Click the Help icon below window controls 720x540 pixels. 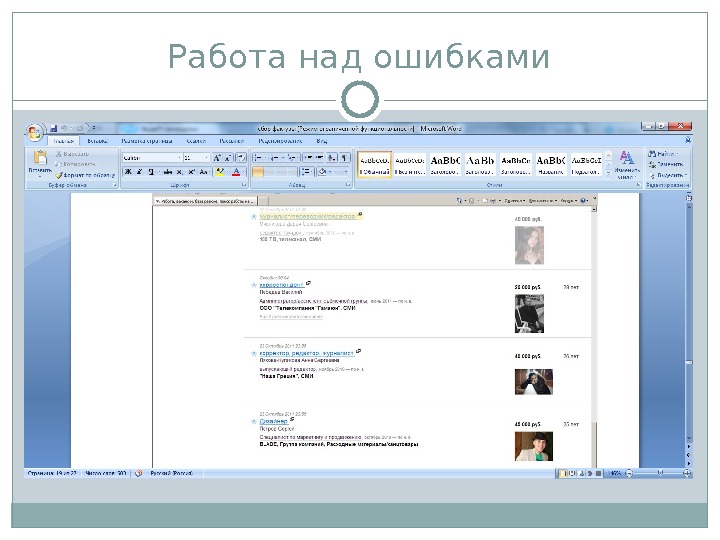(x=687, y=140)
